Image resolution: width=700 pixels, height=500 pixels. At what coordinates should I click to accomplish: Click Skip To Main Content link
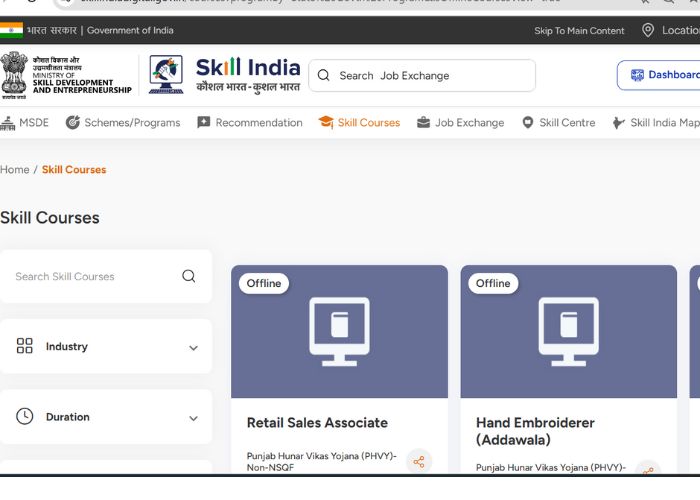(x=579, y=31)
